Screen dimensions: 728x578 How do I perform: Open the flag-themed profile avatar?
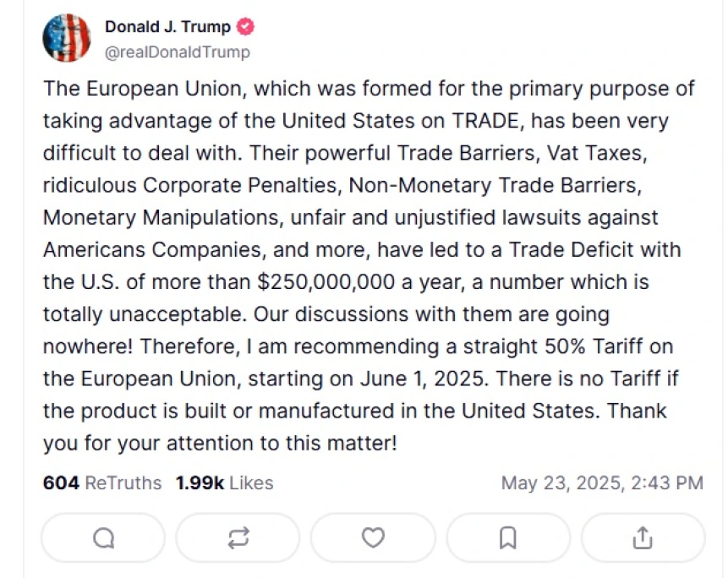point(67,38)
